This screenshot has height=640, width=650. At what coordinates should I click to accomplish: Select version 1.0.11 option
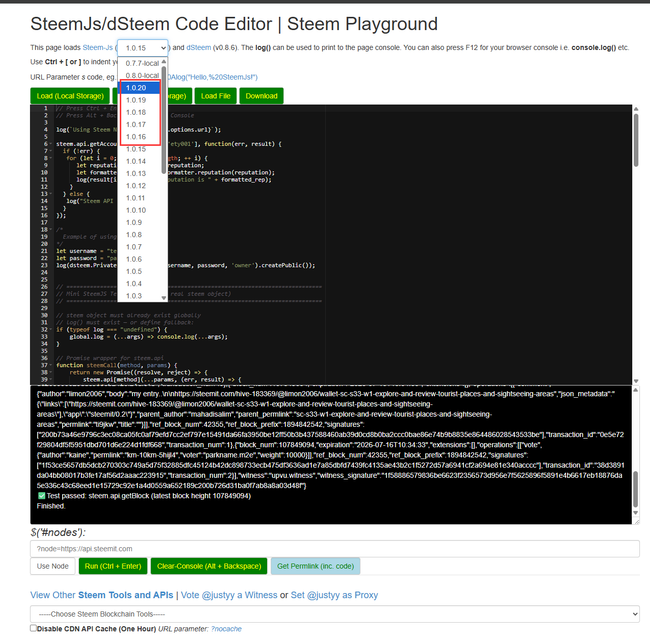139,198
